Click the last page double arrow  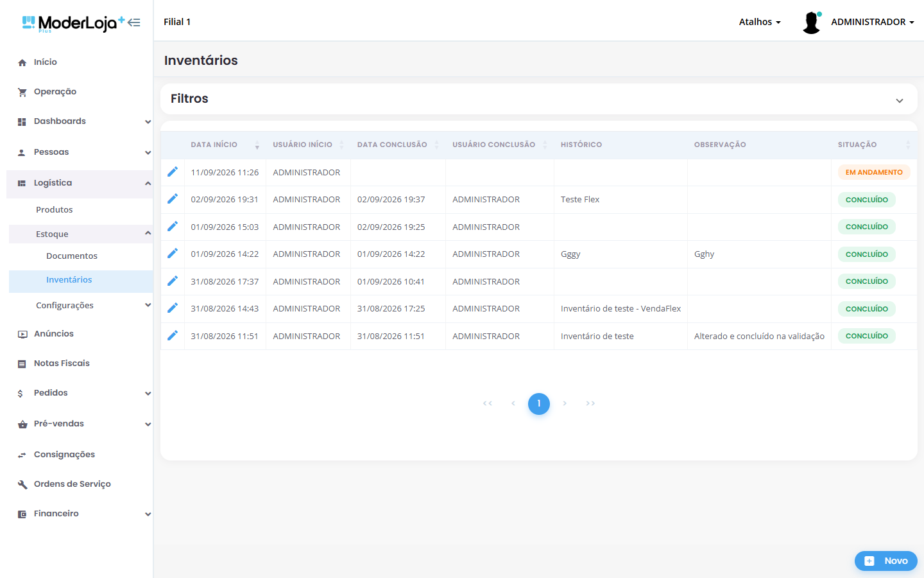point(590,403)
